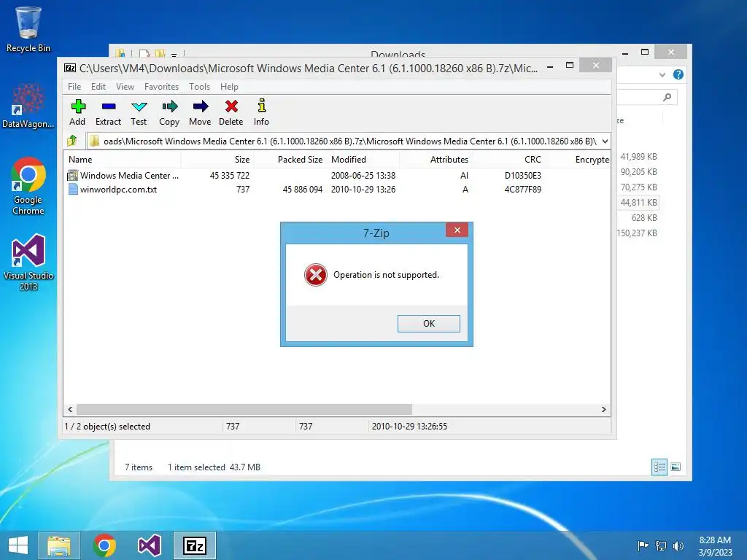Screen dimensions: 747x560
Task: Open the Action Center flag icon
Action: (x=643, y=545)
